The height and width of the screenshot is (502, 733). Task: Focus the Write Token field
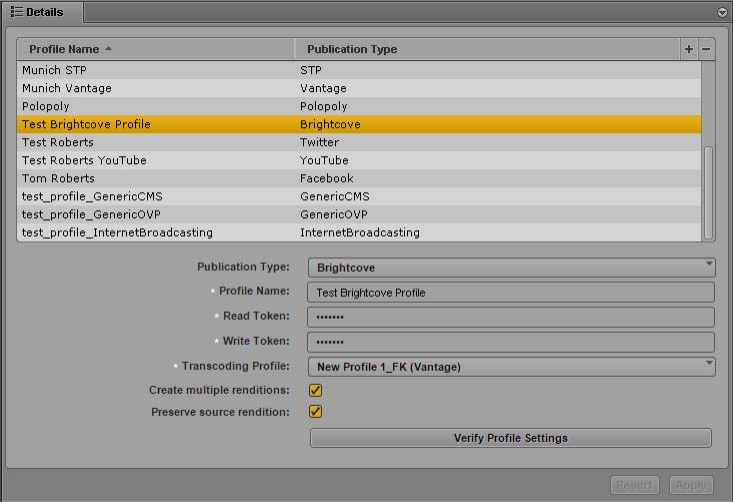point(512,342)
